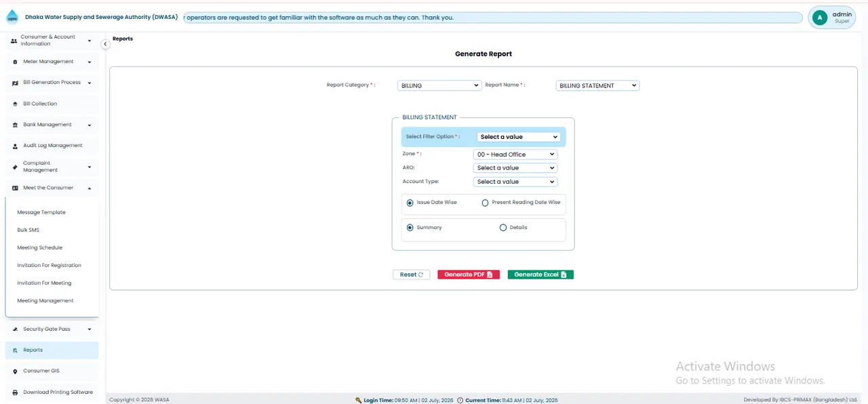Click the Reports breadcrumb text
Viewport: 868px width, 404px height.
point(123,39)
